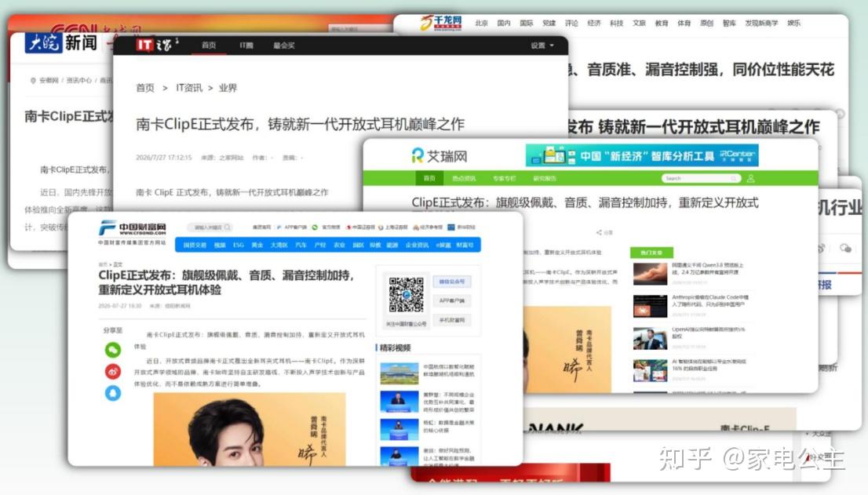Screen dimensions: 868x495
Task: Click the 中国财富网 logo
Action: click(133, 231)
